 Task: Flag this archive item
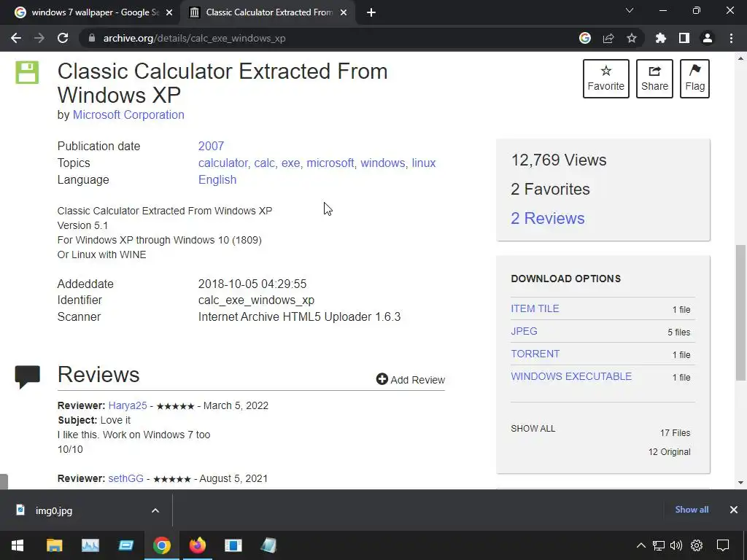coord(694,79)
